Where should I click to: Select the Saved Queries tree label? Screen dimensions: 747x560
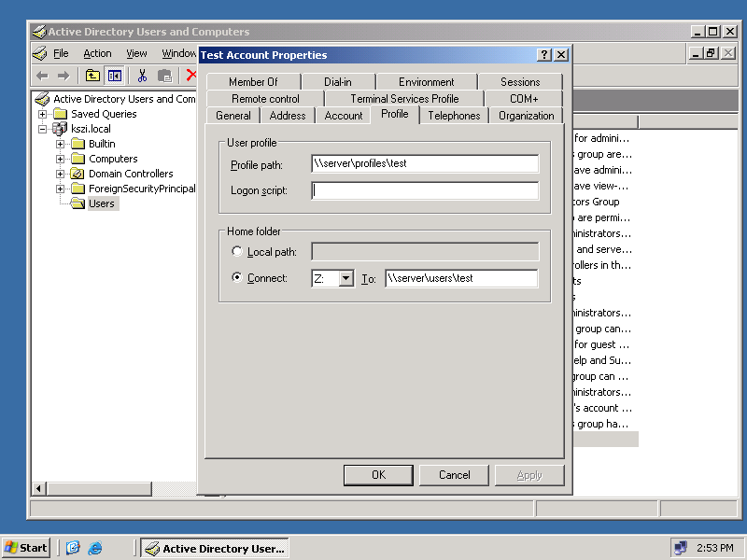(104, 114)
